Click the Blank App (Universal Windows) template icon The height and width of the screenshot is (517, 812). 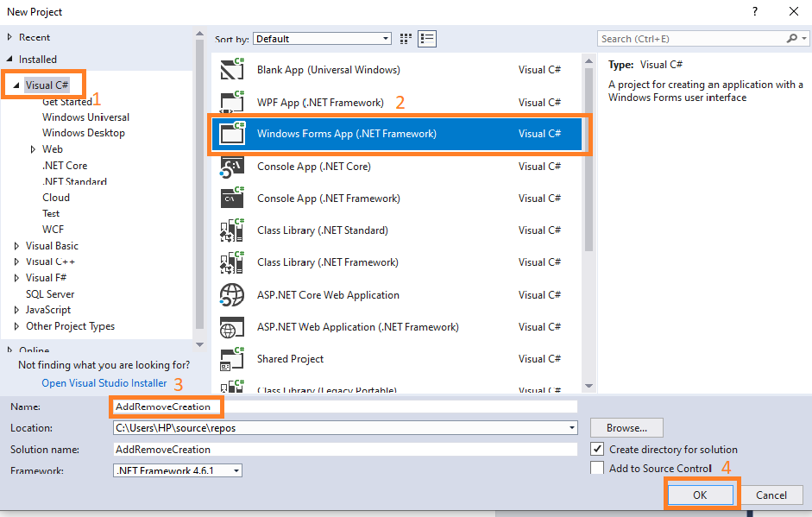(x=232, y=69)
